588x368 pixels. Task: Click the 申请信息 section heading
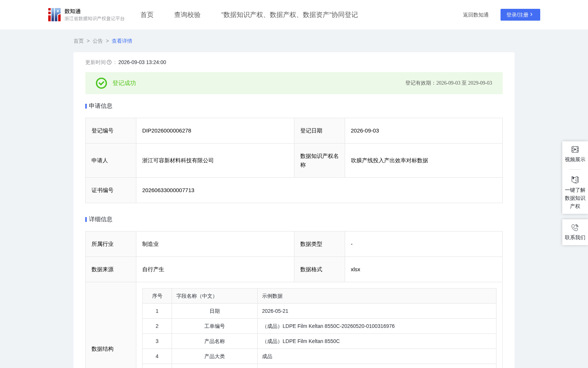[101, 106]
